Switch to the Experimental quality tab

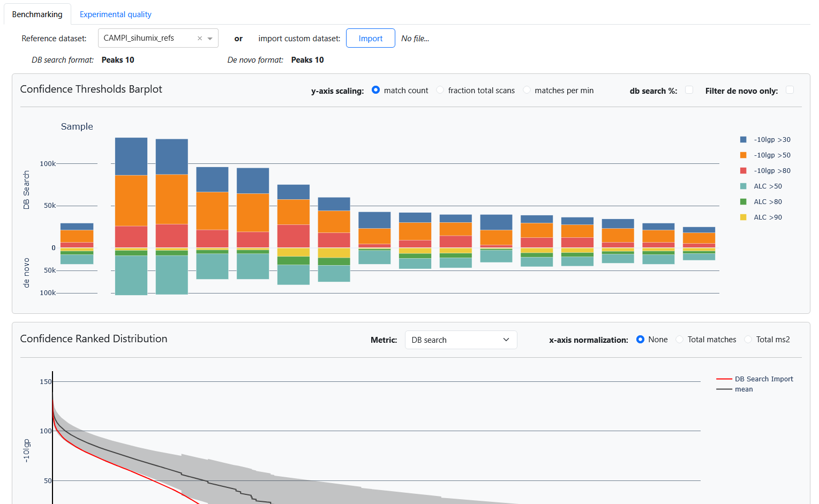[x=115, y=14]
